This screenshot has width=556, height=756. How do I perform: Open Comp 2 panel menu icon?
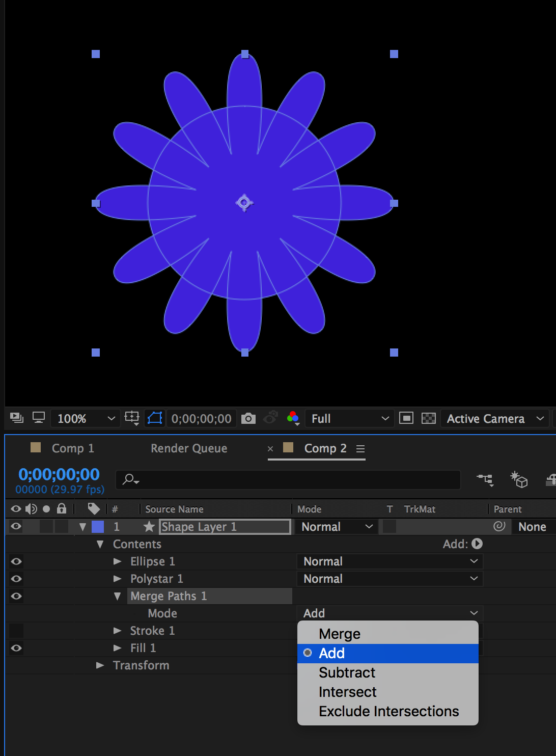[360, 448]
